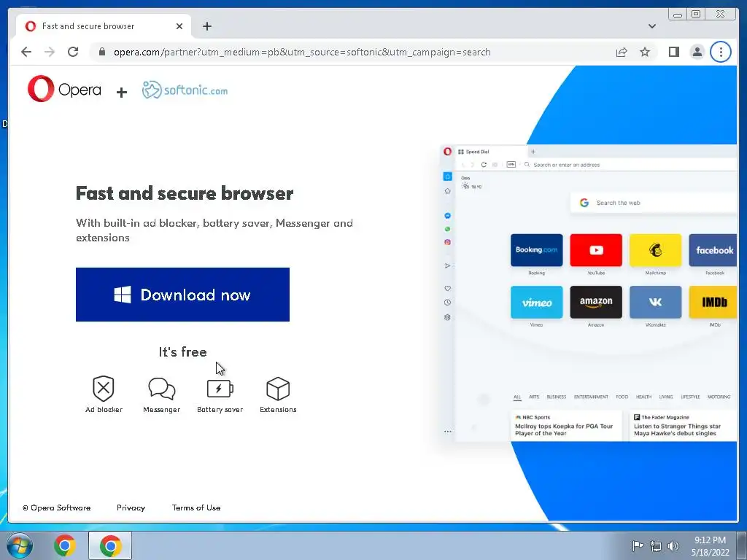The height and width of the screenshot is (560, 747).
Task: Open the Chrome profile avatar
Action: coord(697,52)
